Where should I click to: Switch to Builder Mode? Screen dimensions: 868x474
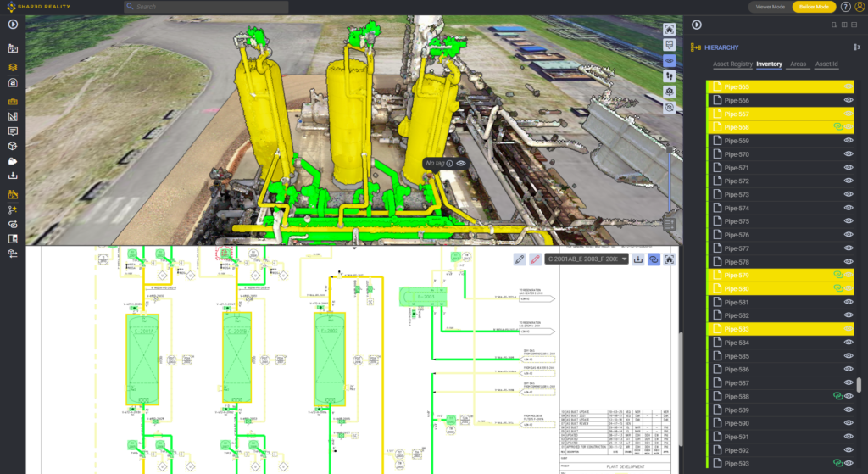814,7
